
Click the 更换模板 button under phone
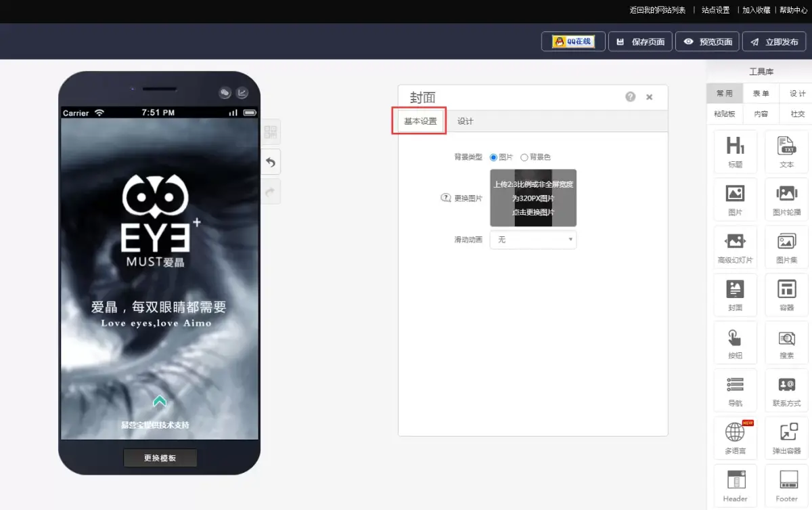coord(160,458)
